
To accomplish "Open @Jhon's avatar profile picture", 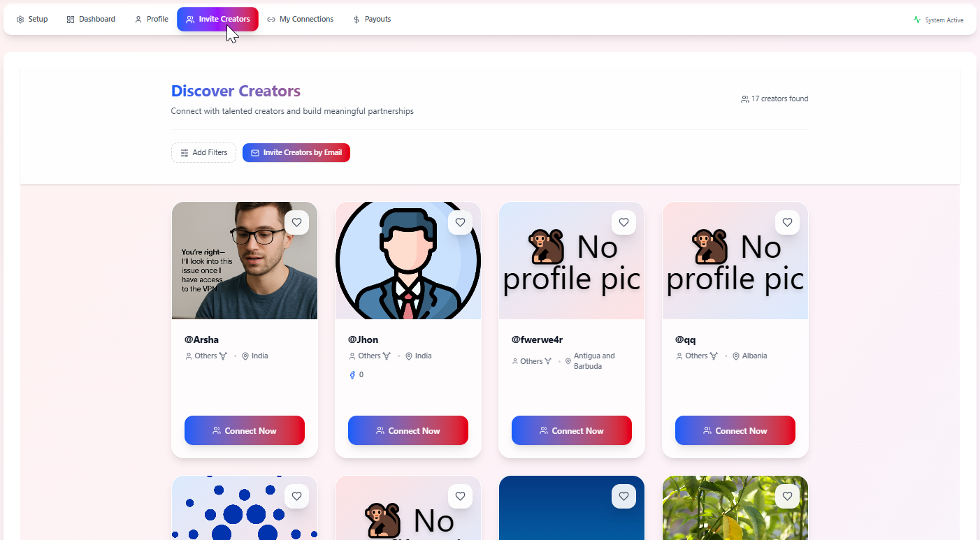I will point(408,261).
